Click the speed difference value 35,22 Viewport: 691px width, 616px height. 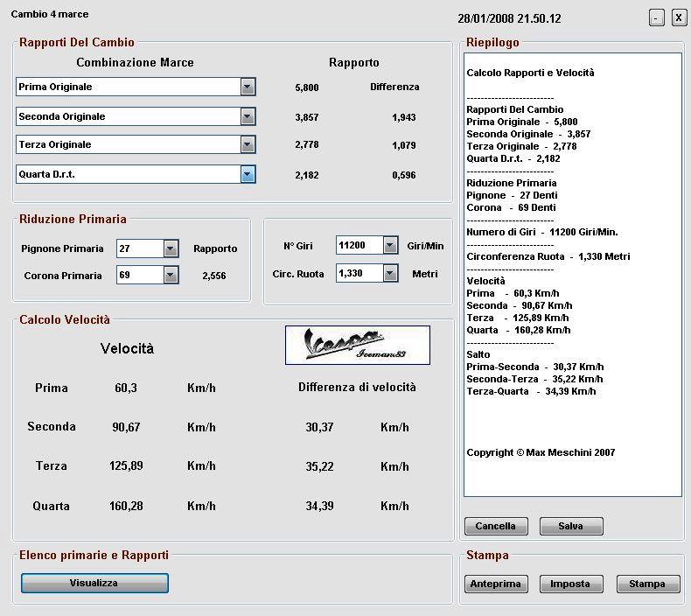tap(319, 466)
